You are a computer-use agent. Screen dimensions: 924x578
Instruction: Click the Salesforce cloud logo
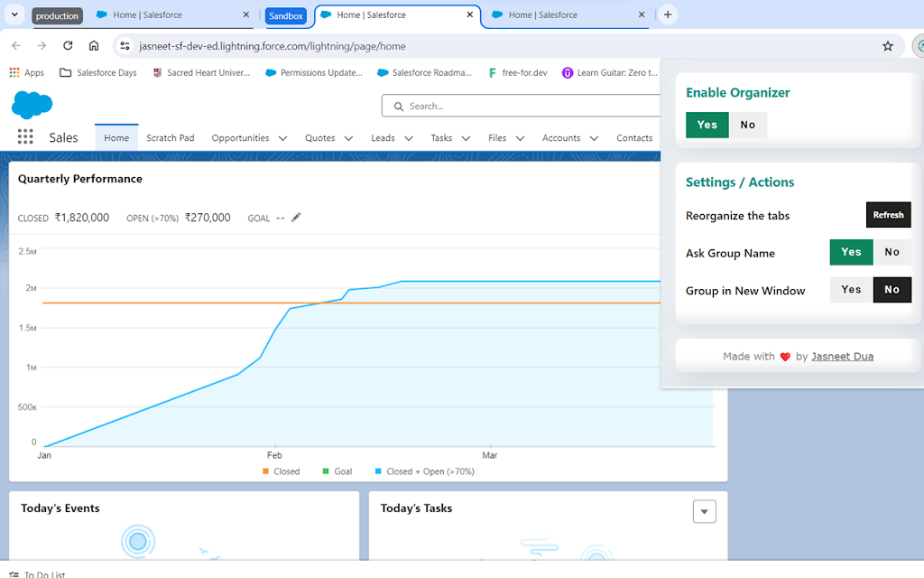32,105
